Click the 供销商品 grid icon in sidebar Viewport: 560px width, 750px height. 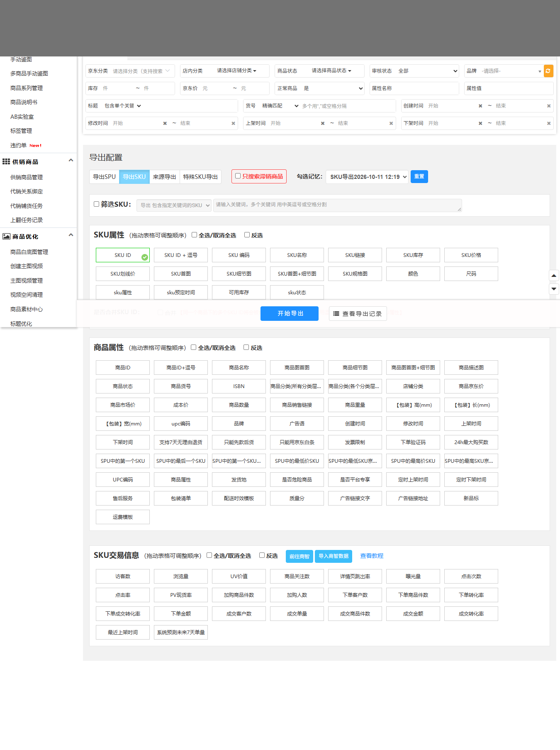click(6, 161)
